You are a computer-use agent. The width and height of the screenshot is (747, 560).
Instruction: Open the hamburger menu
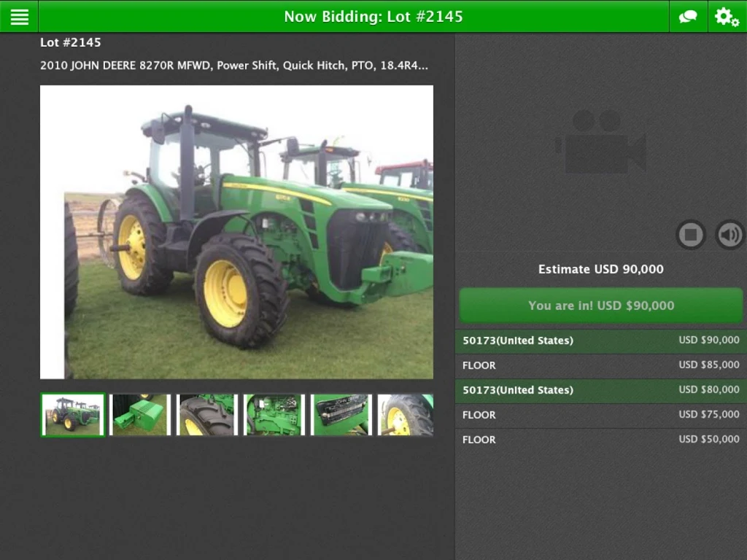[19, 17]
